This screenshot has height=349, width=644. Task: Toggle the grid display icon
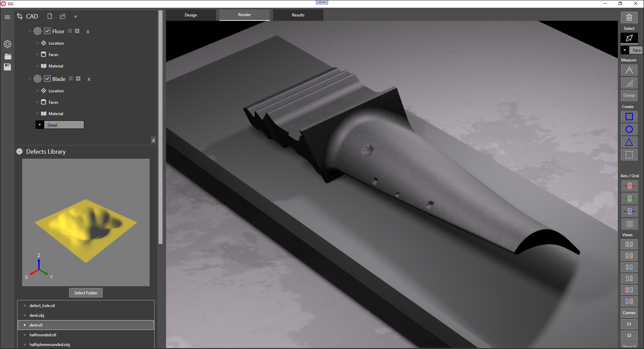[629, 224]
